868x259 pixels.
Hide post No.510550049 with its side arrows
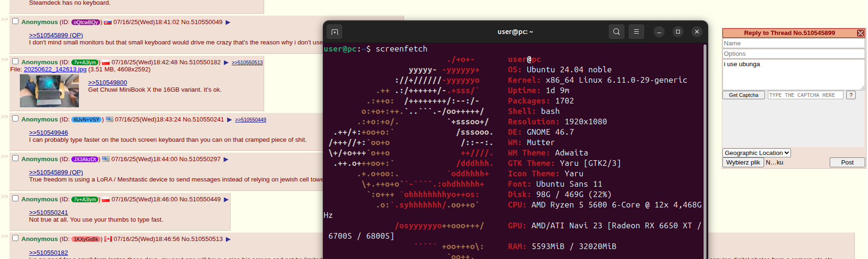pos(4,19)
